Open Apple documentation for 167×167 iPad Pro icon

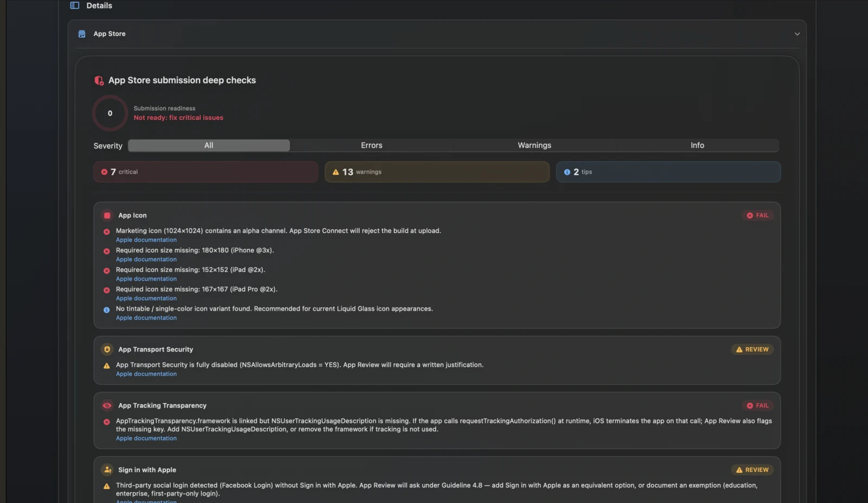coord(146,298)
